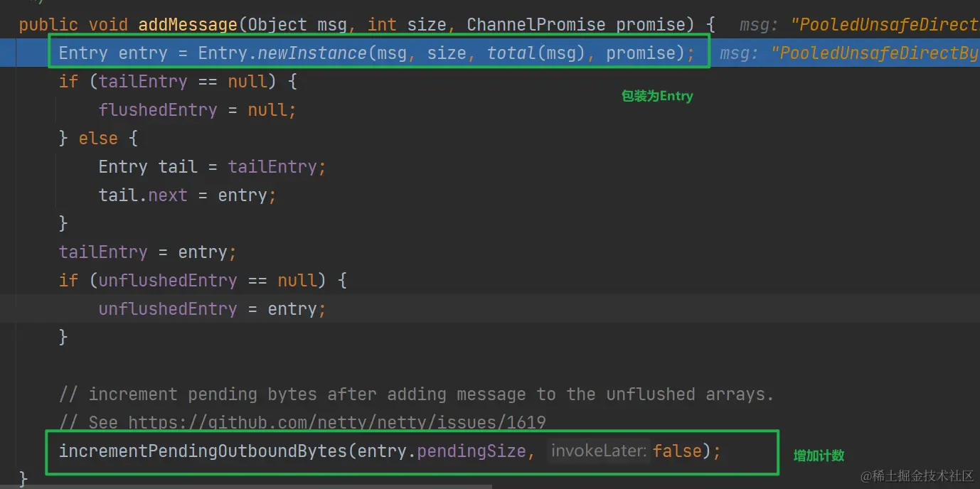The image size is (980, 489).
Task: Click the inline debug value on the highlighted line
Action: tap(849, 53)
